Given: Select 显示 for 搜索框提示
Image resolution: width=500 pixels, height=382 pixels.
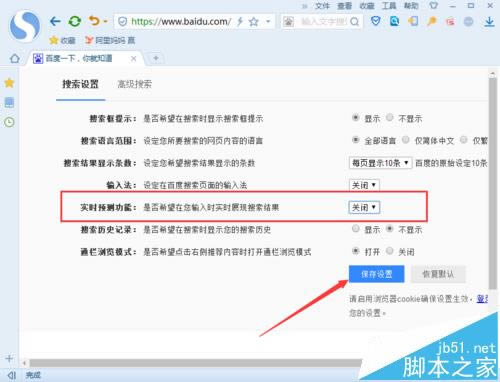Looking at the screenshot, I should tap(356, 117).
